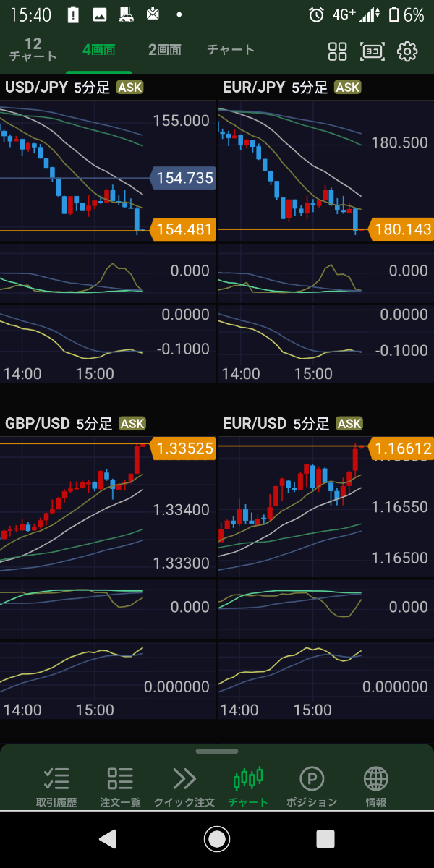
Task: Tap the chart sync icon in header
Action: 373,51
